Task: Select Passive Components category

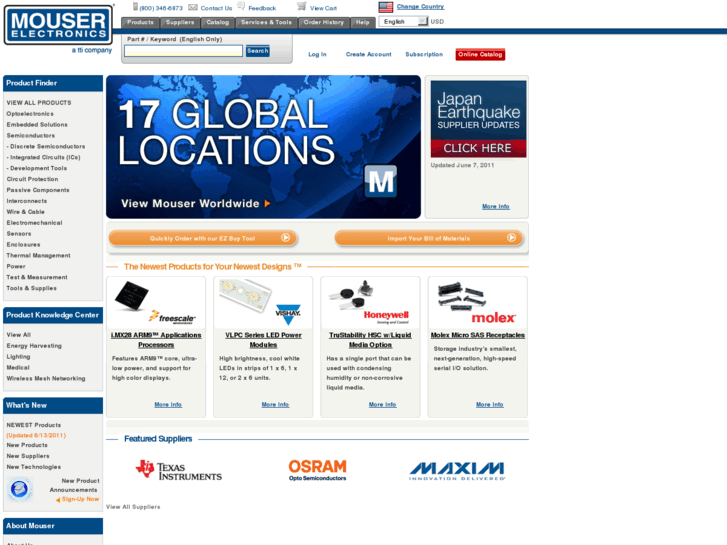Action: [x=38, y=190]
